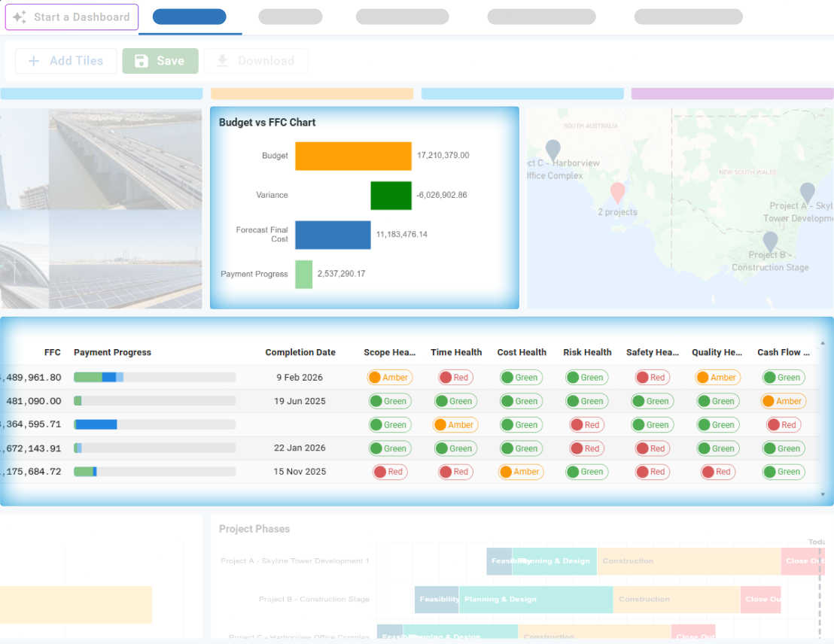Image resolution: width=834 pixels, height=644 pixels.
Task: Click the Download button
Action: click(256, 61)
